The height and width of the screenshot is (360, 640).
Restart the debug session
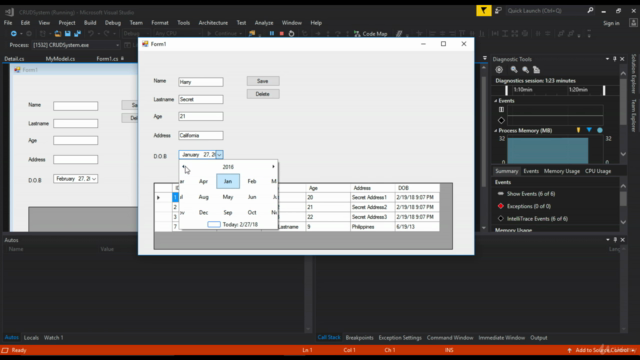pyautogui.click(x=291, y=33)
